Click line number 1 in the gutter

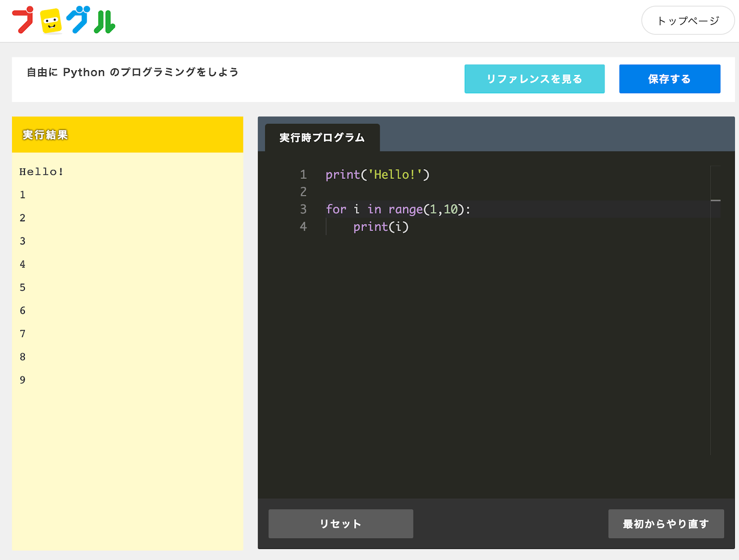(303, 175)
